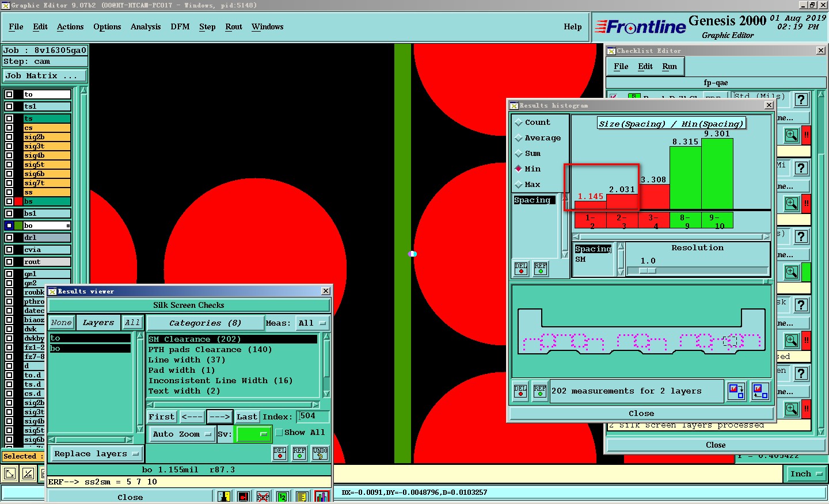Click the Last button
Screen dimensions: 829x504
[247, 417]
